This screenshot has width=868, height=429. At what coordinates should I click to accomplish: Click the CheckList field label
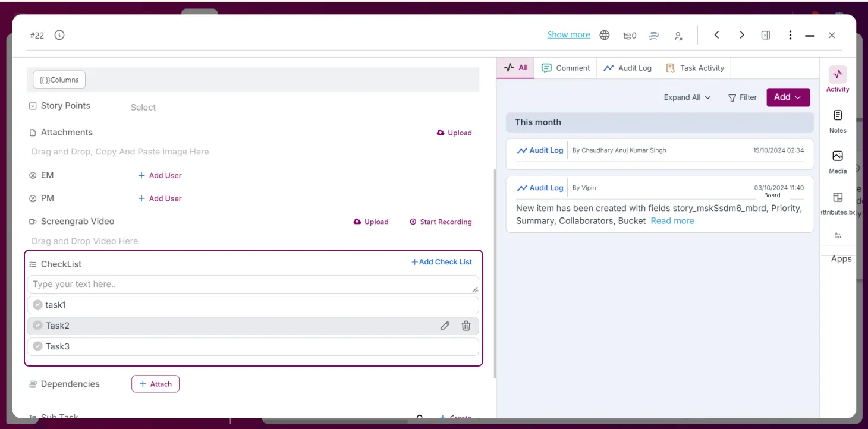61,264
